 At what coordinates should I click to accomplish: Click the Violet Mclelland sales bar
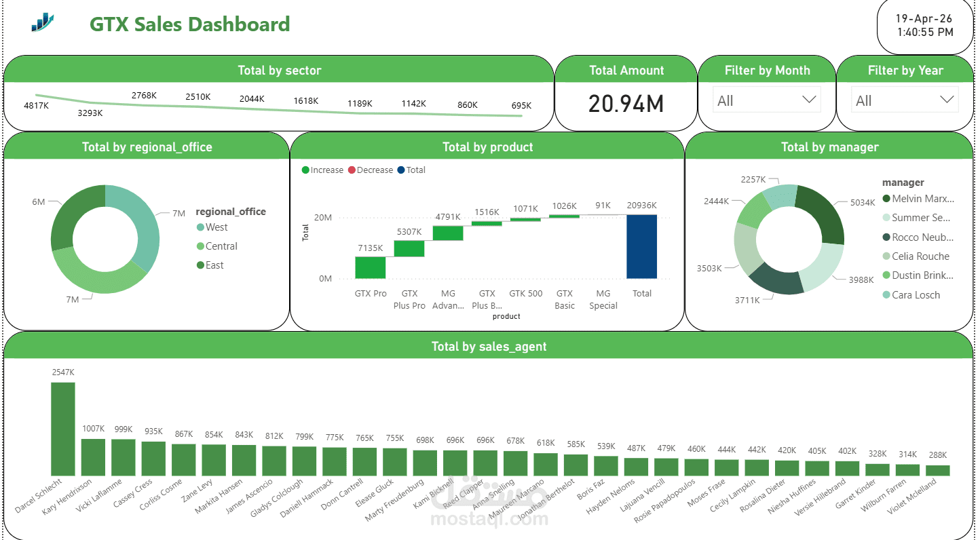pyautogui.click(x=938, y=470)
